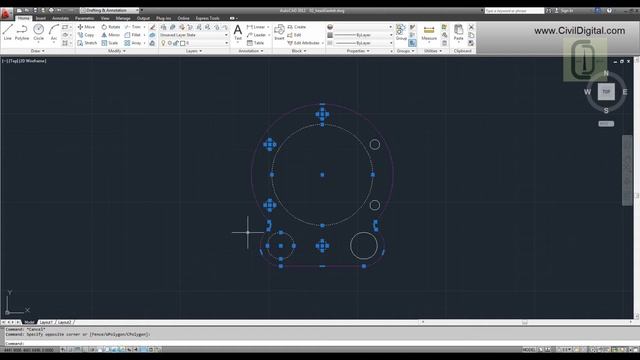Image resolution: width=640 pixels, height=360 pixels.
Task: Switch to the Parametric ribbon tab
Action: [84, 18]
